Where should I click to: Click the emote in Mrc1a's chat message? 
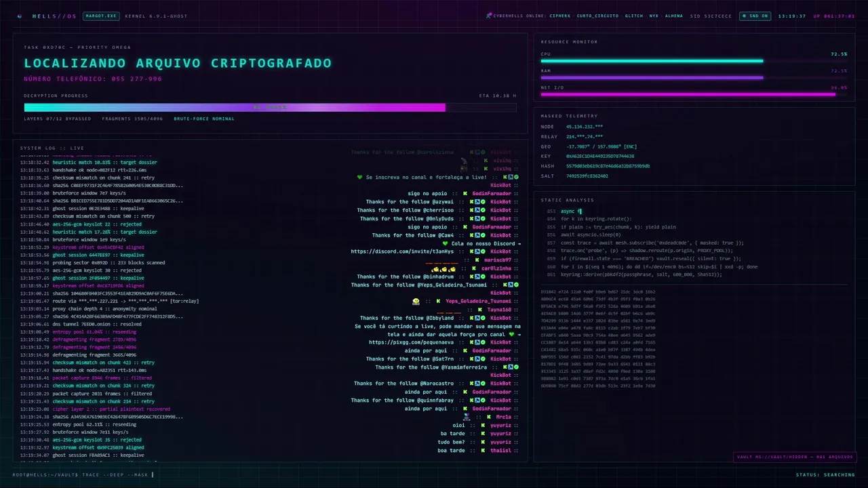coord(467,417)
